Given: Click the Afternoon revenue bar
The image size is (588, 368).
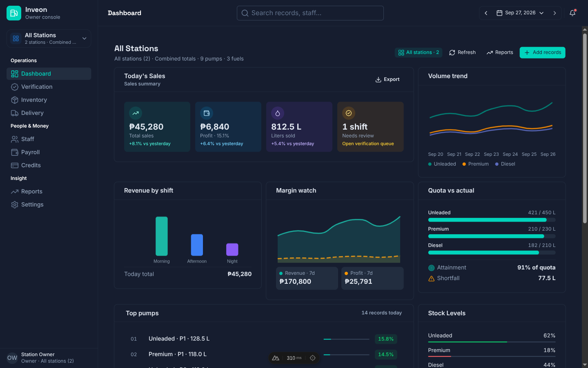Looking at the screenshot, I should [x=197, y=245].
